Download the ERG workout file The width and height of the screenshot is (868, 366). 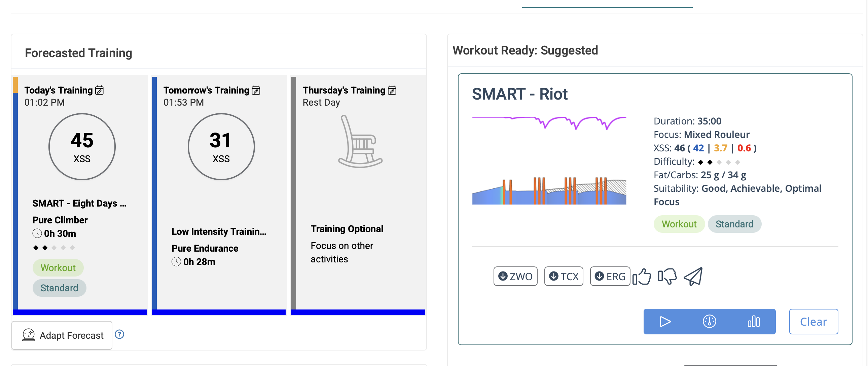(610, 277)
